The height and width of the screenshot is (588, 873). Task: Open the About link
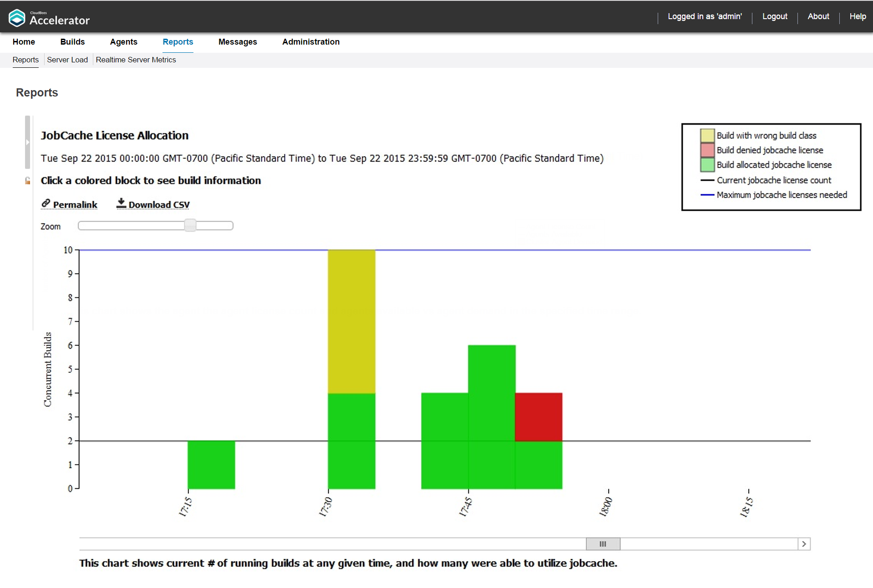click(x=818, y=16)
